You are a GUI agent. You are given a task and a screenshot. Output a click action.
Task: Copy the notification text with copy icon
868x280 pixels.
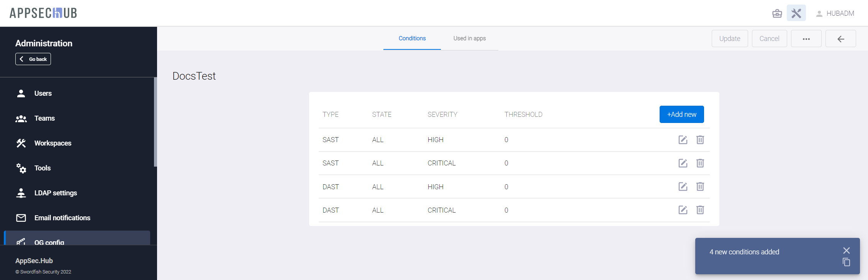coord(846,262)
